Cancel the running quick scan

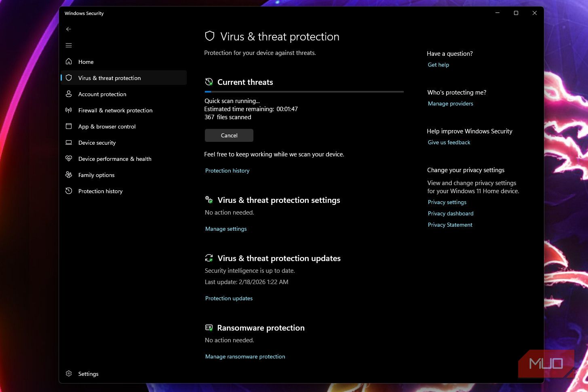[229, 135]
